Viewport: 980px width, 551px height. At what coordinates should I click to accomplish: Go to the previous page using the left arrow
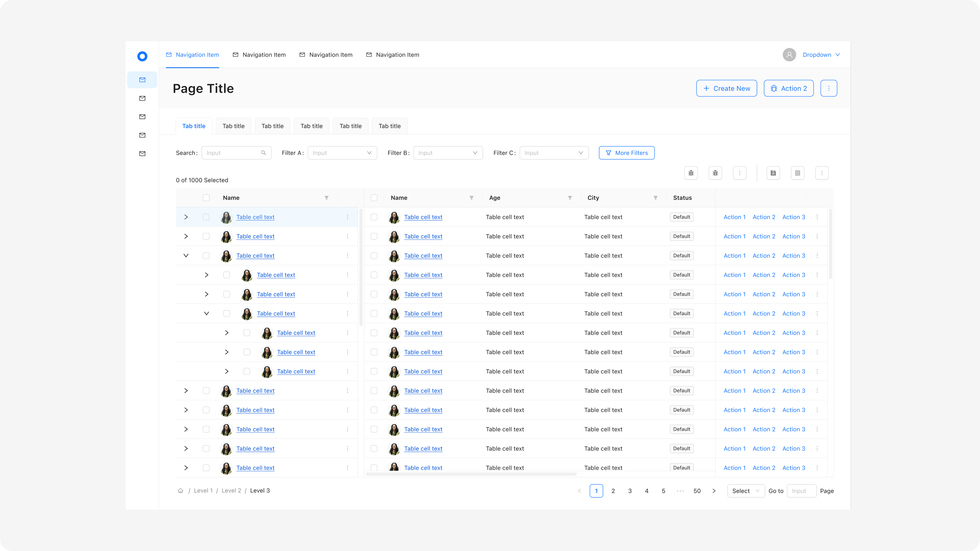click(x=579, y=491)
